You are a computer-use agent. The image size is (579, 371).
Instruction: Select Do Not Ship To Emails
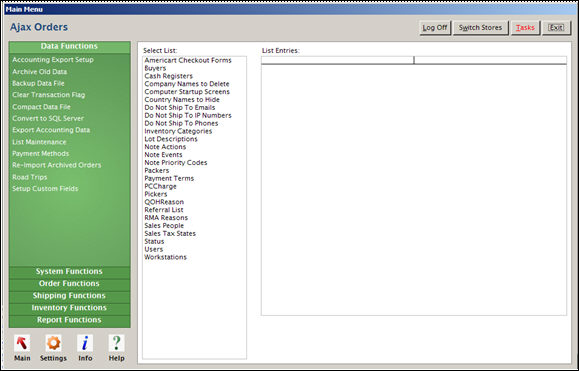tap(180, 107)
